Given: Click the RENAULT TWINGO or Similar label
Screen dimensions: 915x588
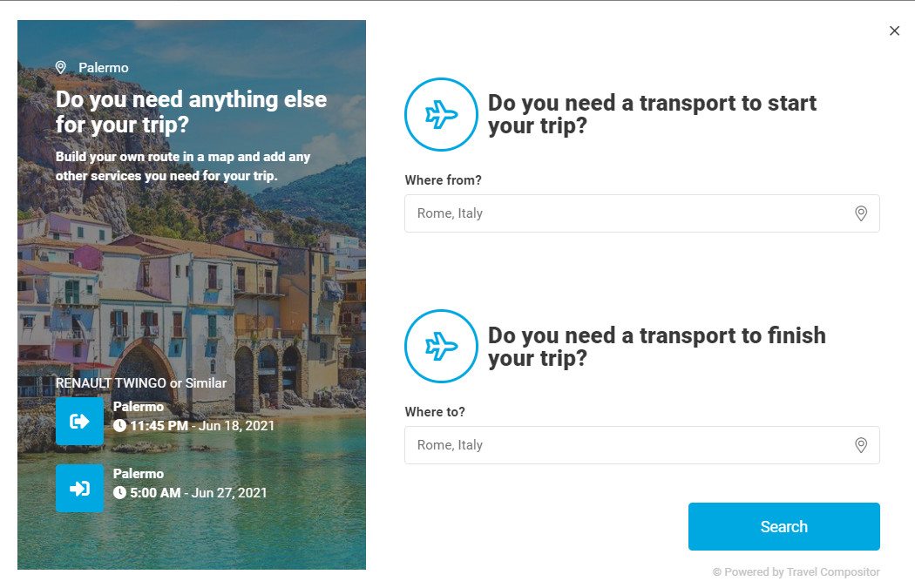Looking at the screenshot, I should (141, 383).
